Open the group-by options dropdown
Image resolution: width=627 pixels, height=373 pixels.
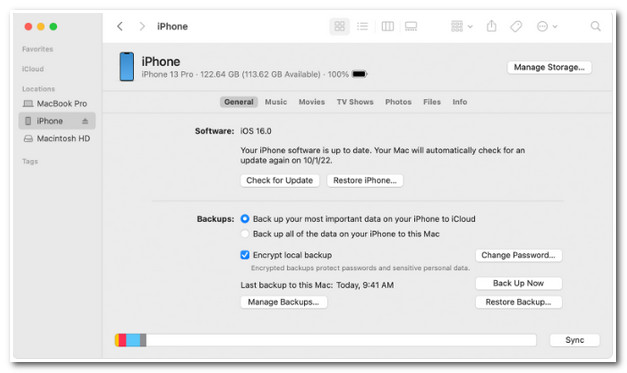[x=461, y=26]
